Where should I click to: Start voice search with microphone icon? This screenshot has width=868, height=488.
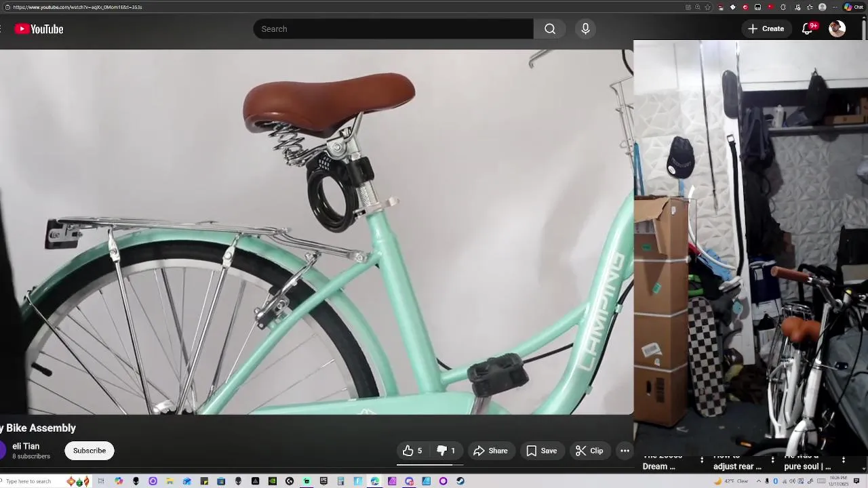585,29
